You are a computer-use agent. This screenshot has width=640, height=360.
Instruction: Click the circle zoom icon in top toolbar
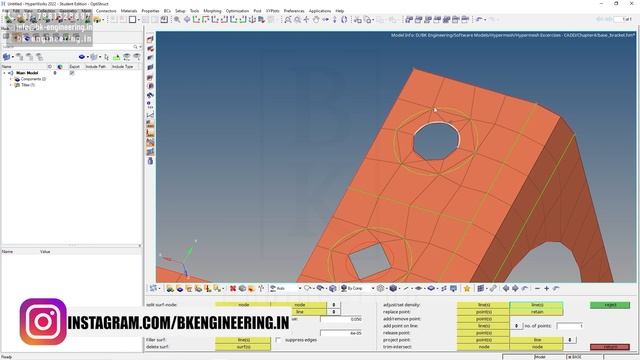[x=298, y=20]
